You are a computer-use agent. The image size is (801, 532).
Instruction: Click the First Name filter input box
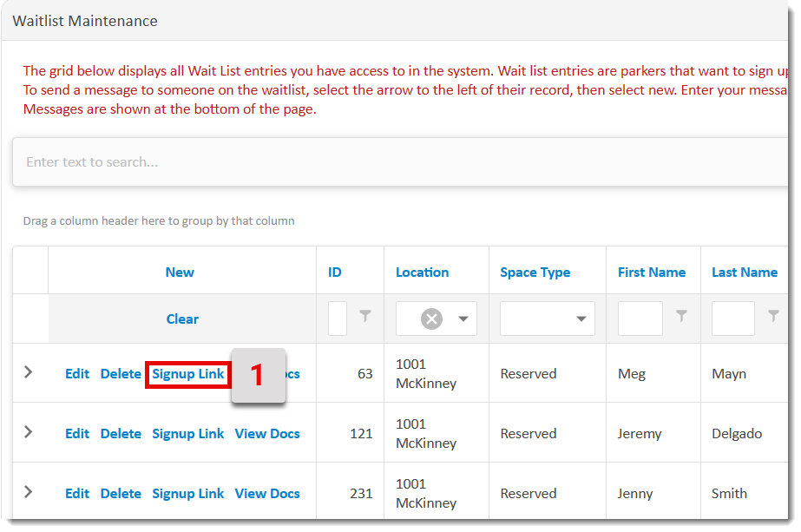point(640,319)
